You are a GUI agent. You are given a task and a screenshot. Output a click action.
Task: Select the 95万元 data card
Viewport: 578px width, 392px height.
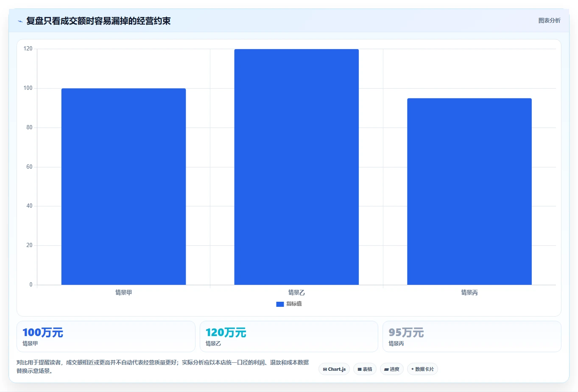point(472,336)
